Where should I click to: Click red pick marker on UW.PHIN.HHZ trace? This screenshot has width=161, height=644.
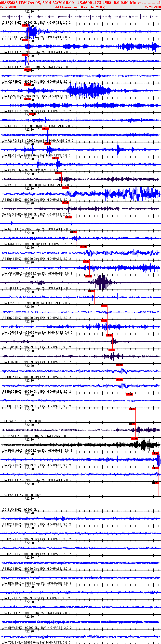134,439
